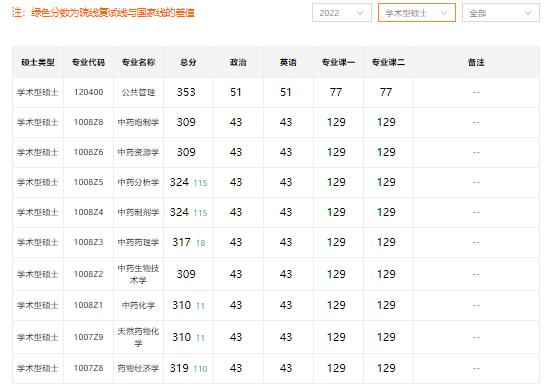Viewport: 545px width, 388px height.
Task: Open the 全部 filter dropdown
Action: (x=501, y=13)
